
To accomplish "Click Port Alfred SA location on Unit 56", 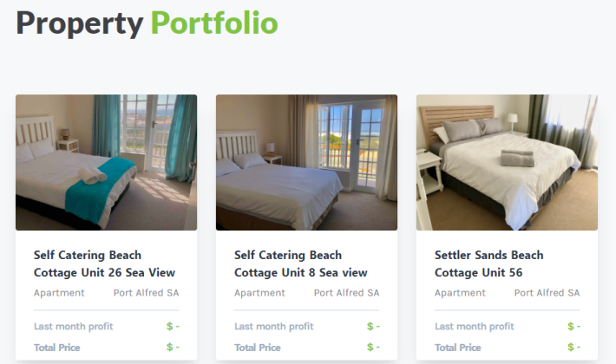I will click(x=547, y=293).
